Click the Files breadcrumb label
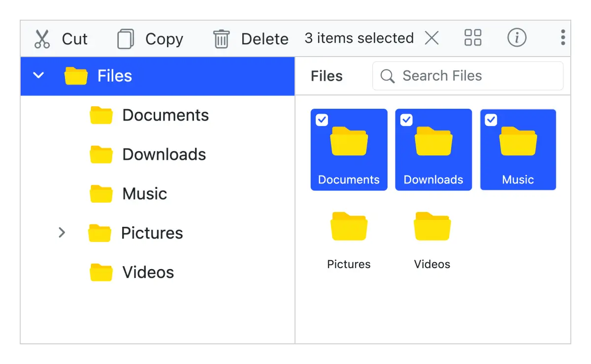The width and height of the screenshot is (591, 364). 327,76
